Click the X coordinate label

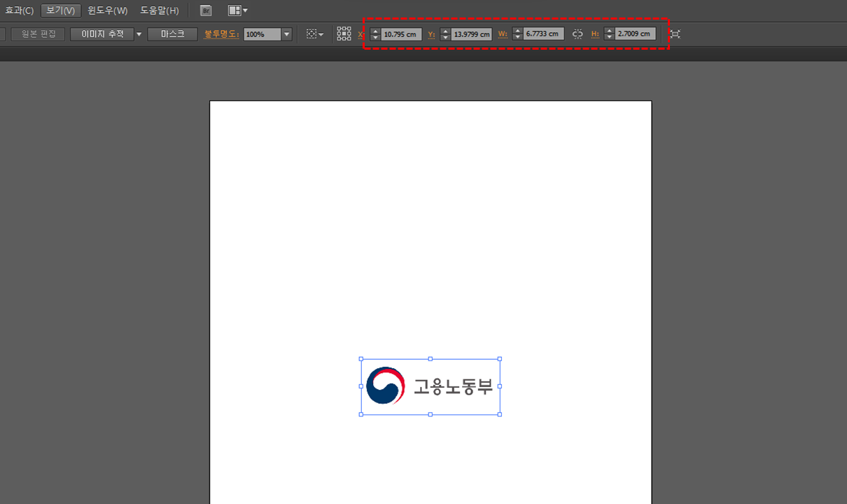point(361,34)
